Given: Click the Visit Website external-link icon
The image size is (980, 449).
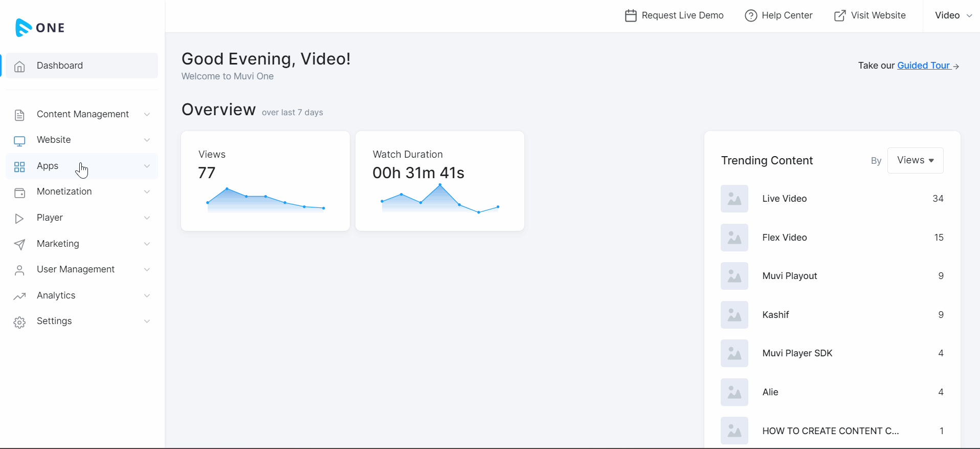Looking at the screenshot, I should pyautogui.click(x=840, y=16).
